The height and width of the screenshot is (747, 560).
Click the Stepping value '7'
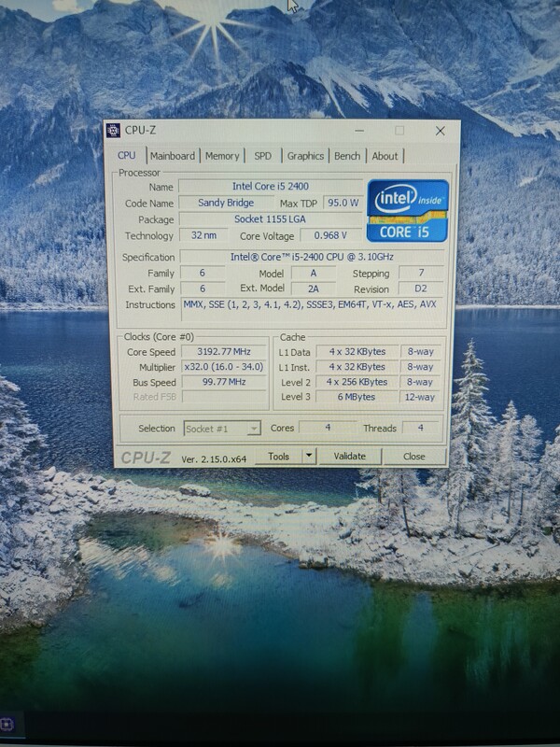click(x=421, y=273)
